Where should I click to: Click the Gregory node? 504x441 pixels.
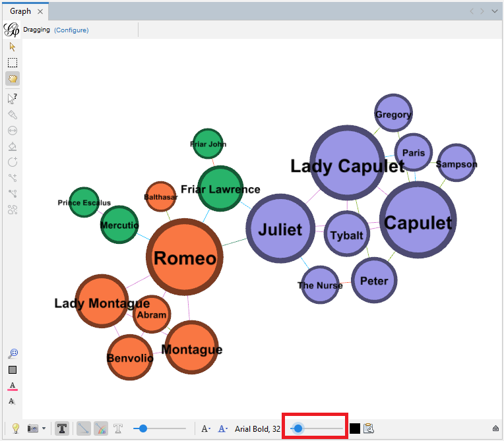393,113
